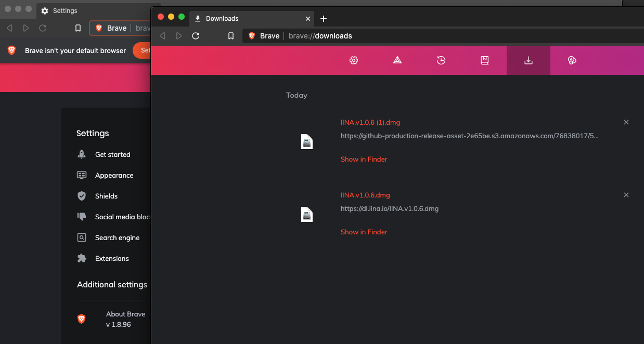Remove IINA.v1.0.6.dmg entry from list
Image resolution: width=644 pixels, height=344 pixels.
(x=626, y=195)
